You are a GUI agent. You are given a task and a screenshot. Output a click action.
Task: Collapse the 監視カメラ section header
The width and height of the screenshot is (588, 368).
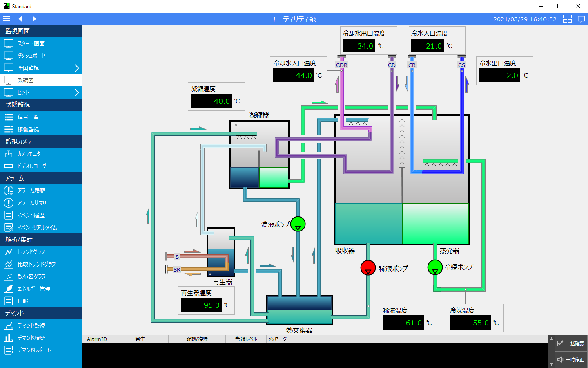point(41,141)
